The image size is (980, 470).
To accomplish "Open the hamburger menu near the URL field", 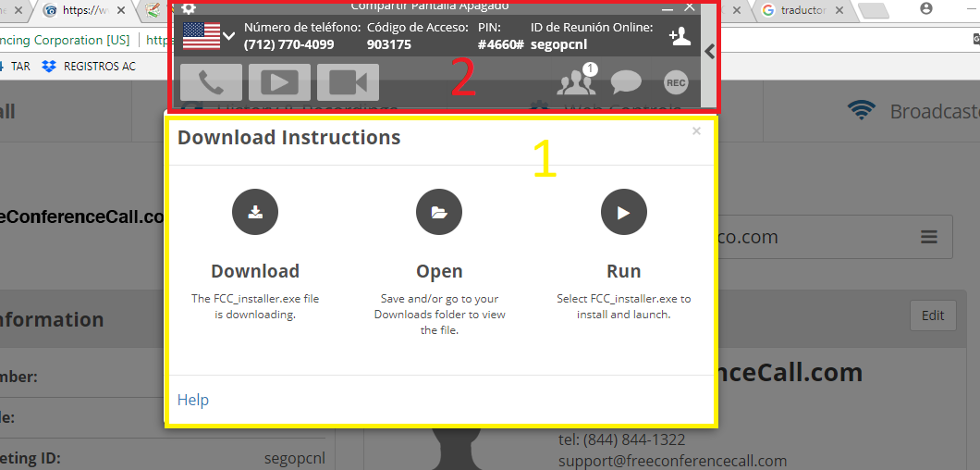I will coord(929,238).
